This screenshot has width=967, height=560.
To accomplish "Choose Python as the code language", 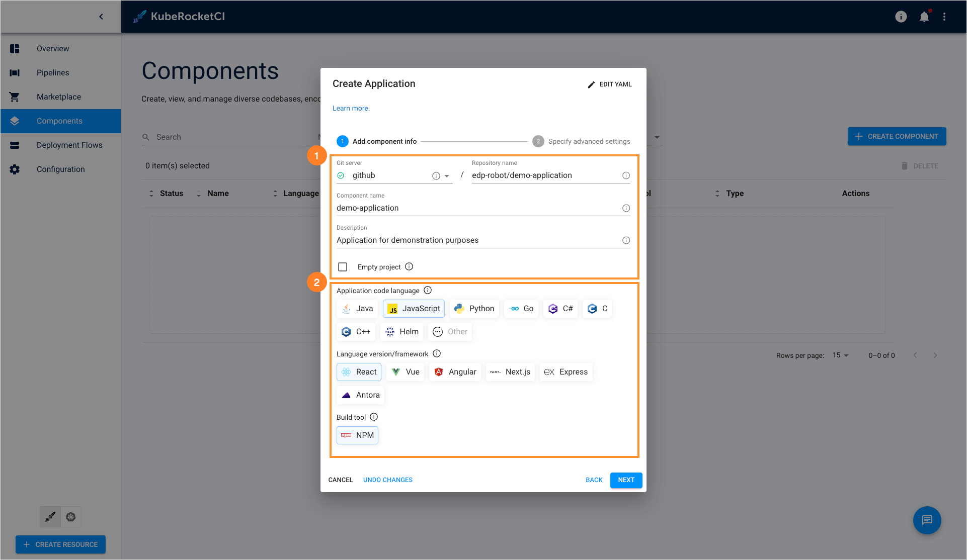I will pyautogui.click(x=473, y=308).
